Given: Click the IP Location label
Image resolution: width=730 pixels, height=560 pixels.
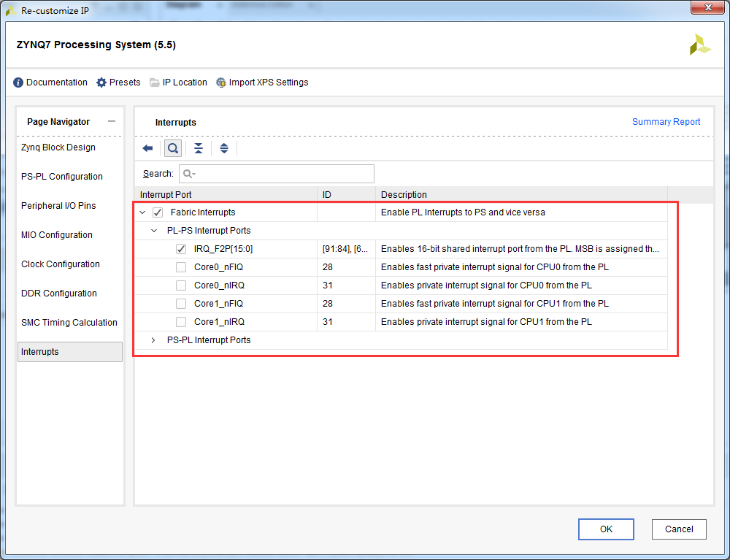Looking at the screenshot, I should point(185,83).
